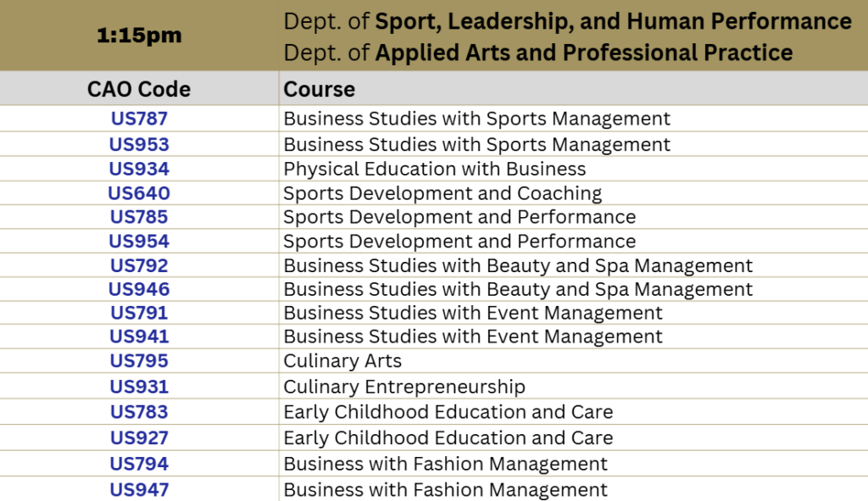
Task: Click the US934 course code
Action: (x=139, y=169)
